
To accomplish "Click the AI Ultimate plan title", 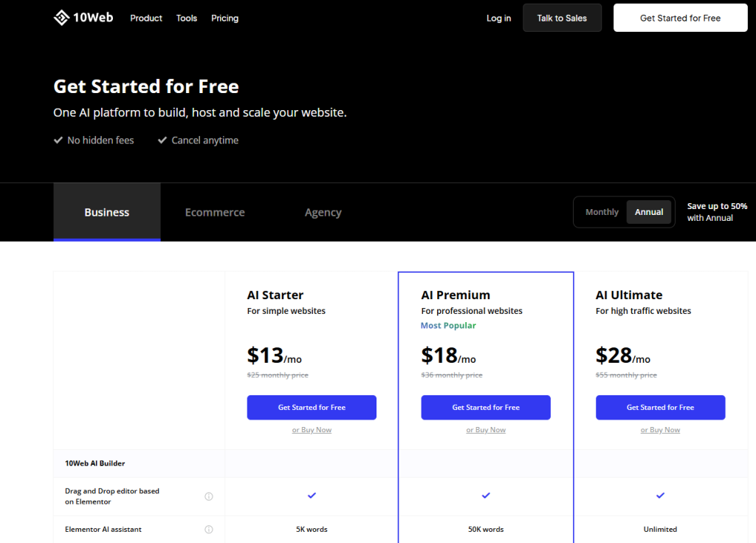I will pos(629,295).
